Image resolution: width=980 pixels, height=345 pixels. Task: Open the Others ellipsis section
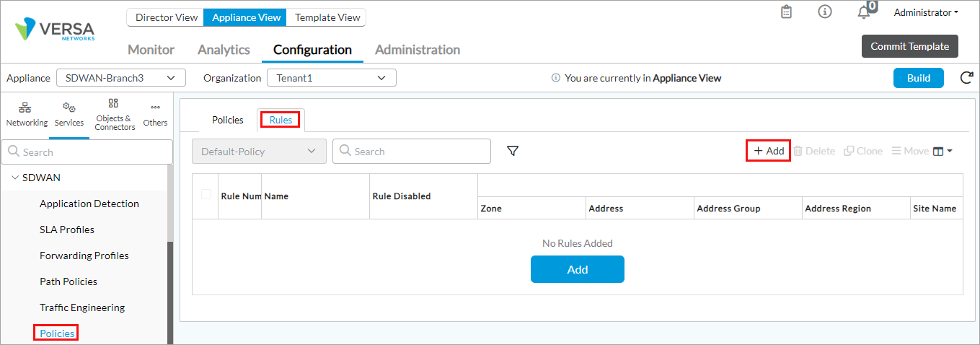[x=155, y=115]
